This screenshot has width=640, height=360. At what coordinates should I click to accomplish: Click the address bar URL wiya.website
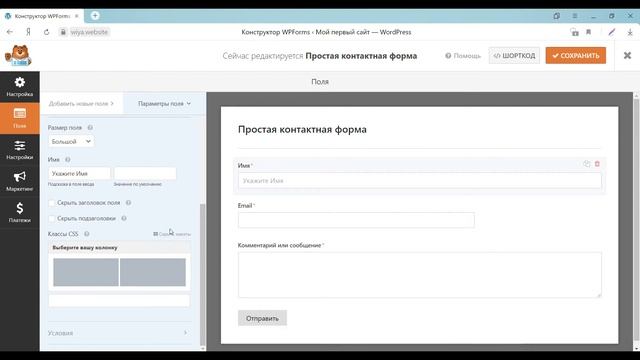coord(89,32)
